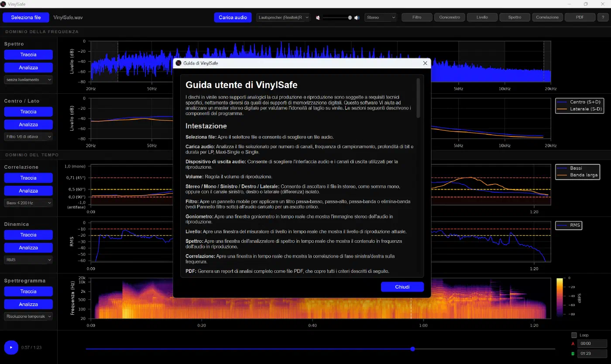Open the audio output device dropdown
The width and height of the screenshot is (611, 364).
(283, 17)
